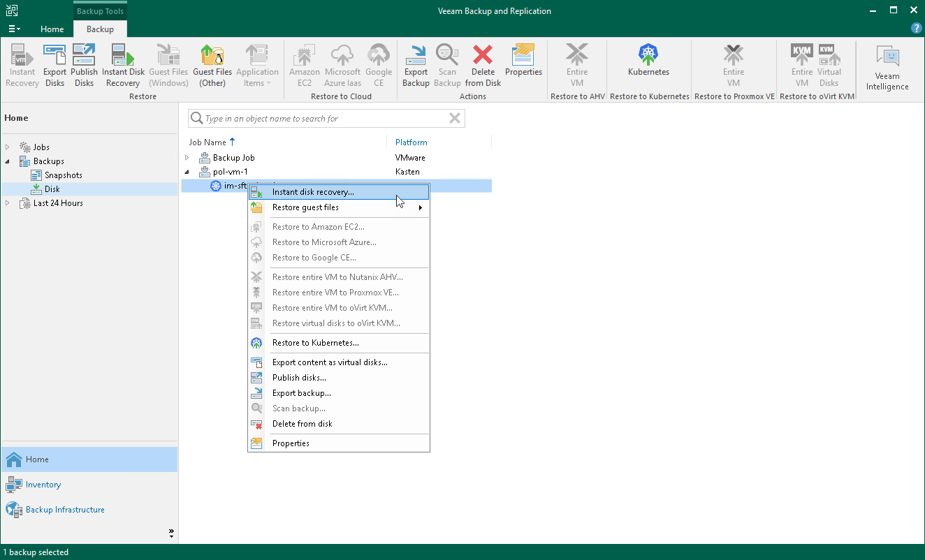Launch Publish Disks tool
The image size is (925, 560).
point(84,66)
